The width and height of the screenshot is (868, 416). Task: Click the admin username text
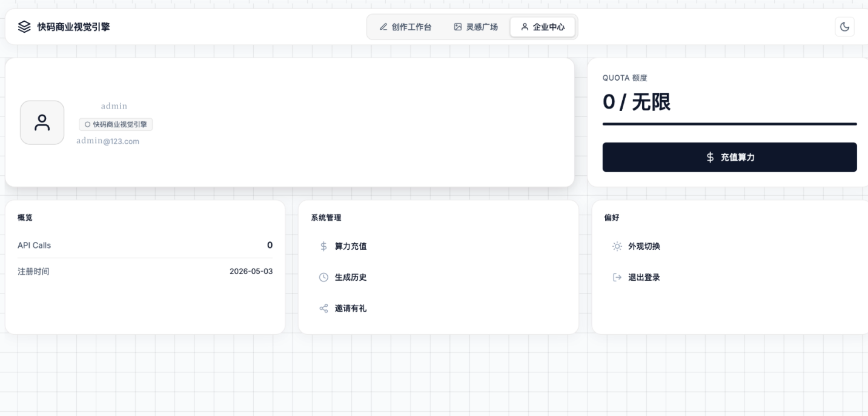click(x=114, y=106)
